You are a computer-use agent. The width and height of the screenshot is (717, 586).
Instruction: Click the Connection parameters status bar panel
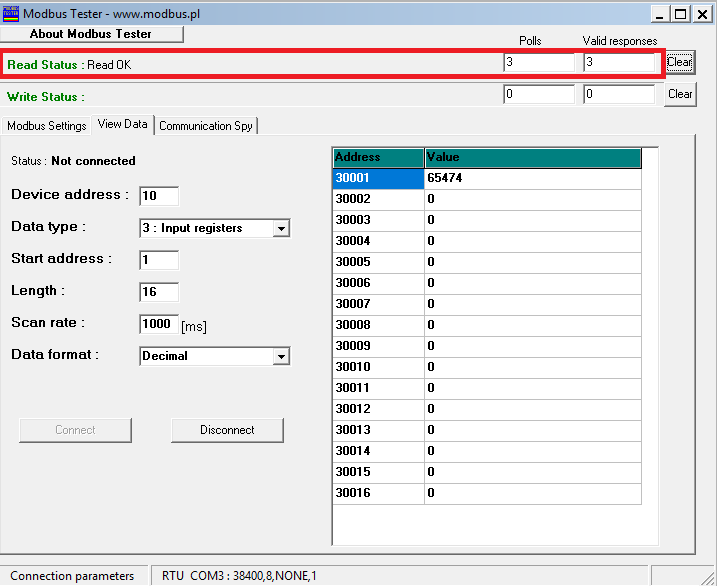[73, 576]
